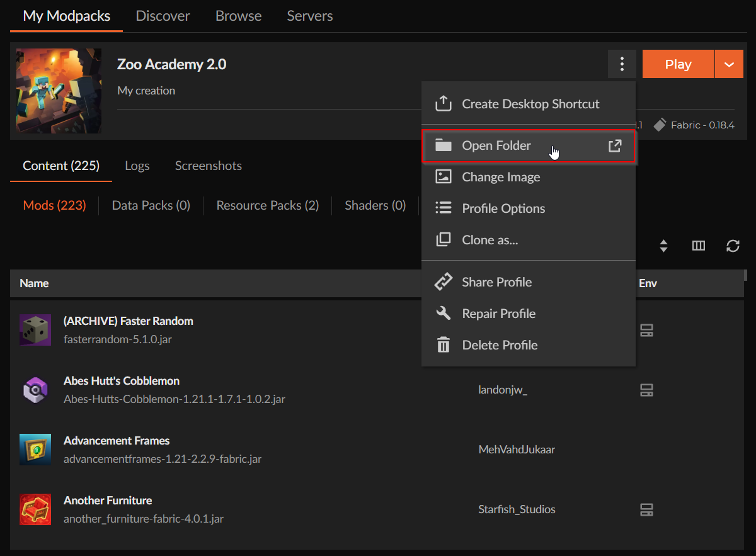The width and height of the screenshot is (756, 556).
Task: Open Profile Options from the menu
Action: (503, 208)
